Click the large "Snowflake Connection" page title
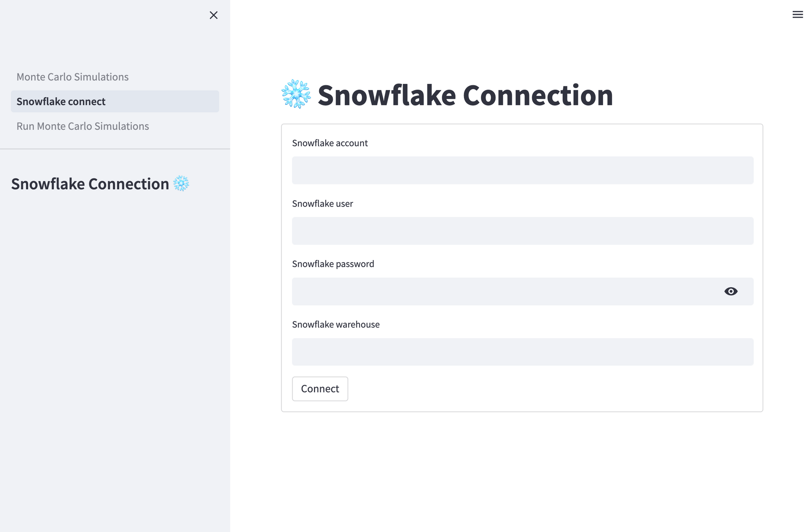 (465, 95)
